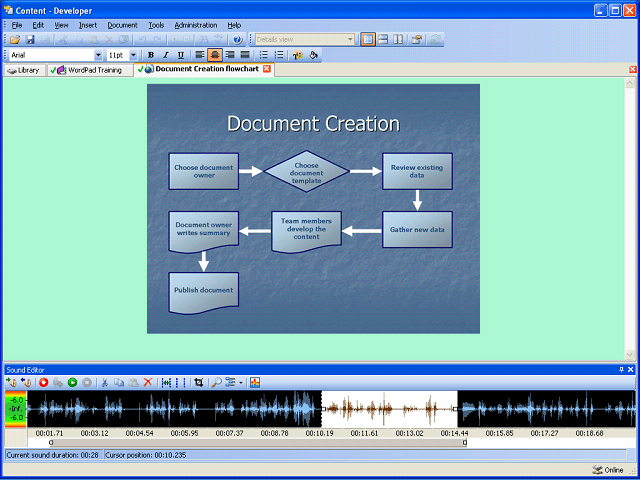The height and width of the screenshot is (480, 640).
Task: Save with the floppy disk icon
Action: (30, 40)
